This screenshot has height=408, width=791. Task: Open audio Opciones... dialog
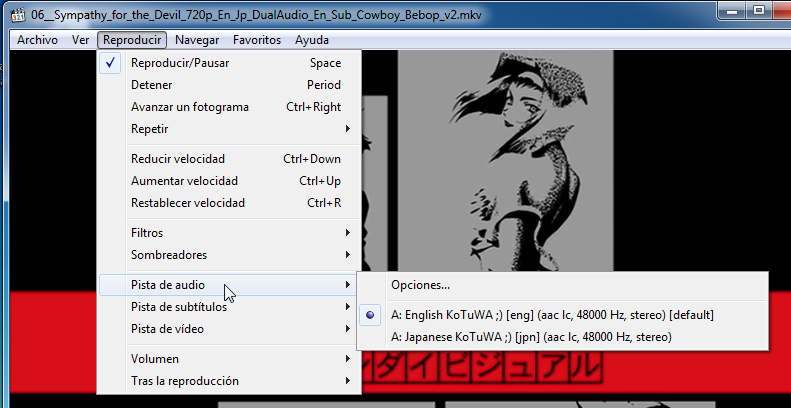click(x=562, y=285)
